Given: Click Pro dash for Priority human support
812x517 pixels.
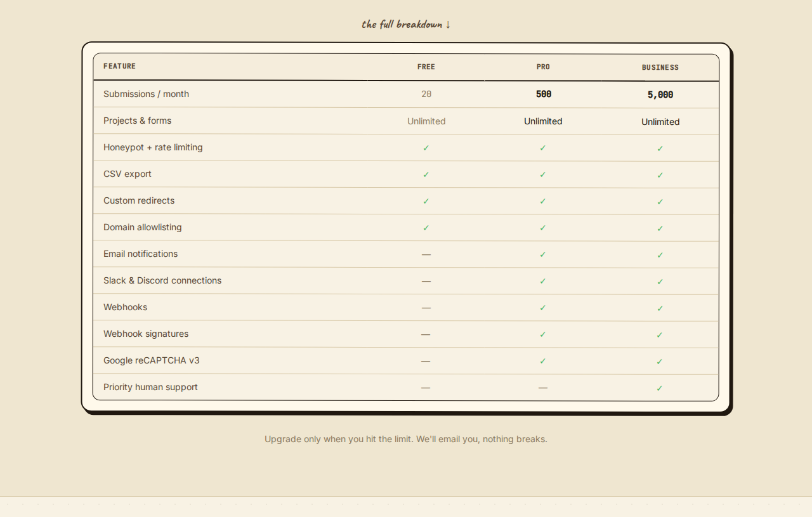Looking at the screenshot, I should (x=543, y=388).
